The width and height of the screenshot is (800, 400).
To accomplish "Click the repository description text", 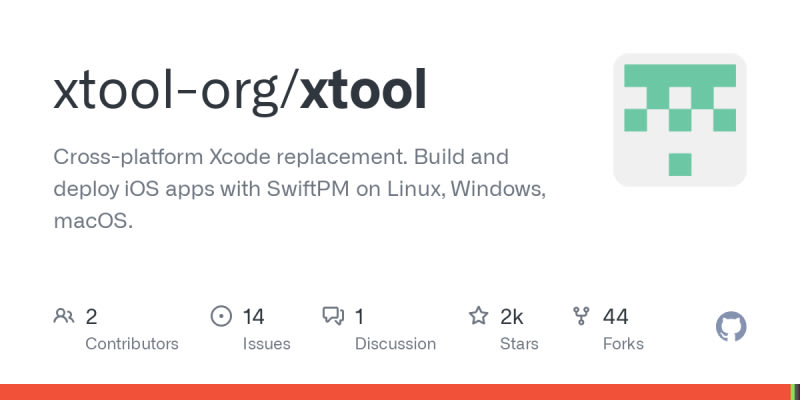I will click(300, 189).
